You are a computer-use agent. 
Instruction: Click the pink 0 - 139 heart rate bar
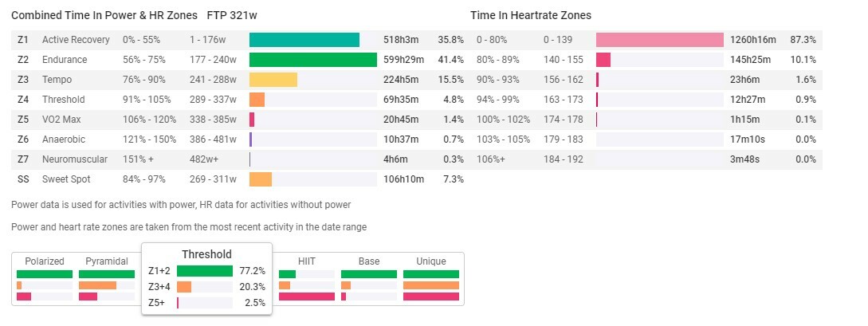pos(659,40)
